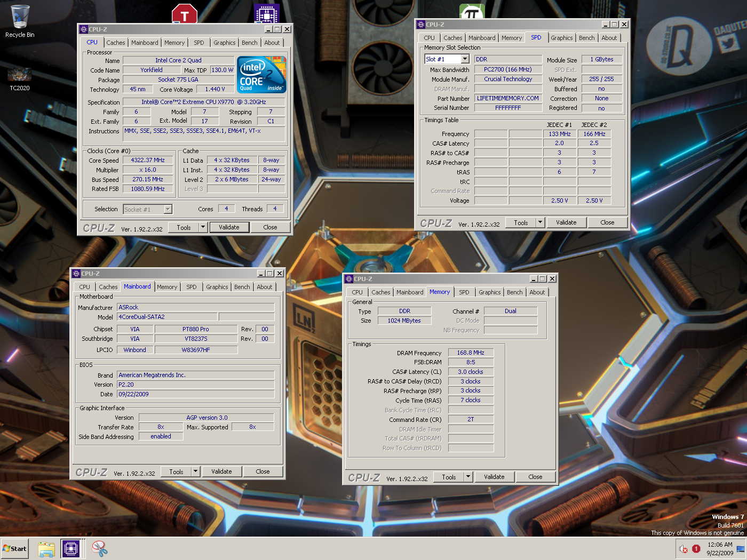Viewport: 747px width, 560px height.
Task: Click the CPU-Z title icon in Memory window
Action: click(349, 279)
